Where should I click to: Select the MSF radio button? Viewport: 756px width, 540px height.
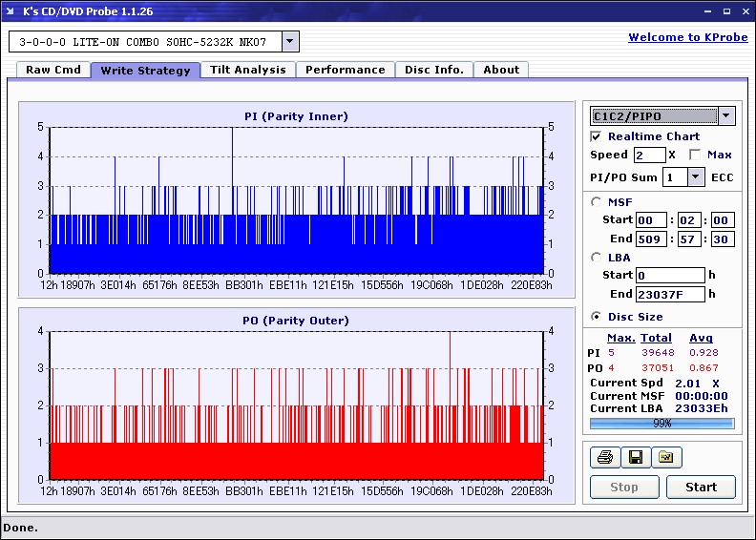598,201
